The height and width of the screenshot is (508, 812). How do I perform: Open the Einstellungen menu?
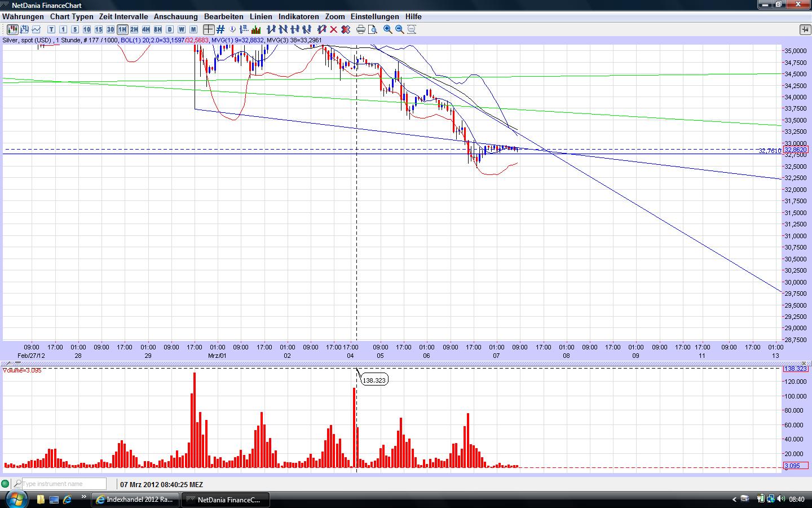pos(374,17)
